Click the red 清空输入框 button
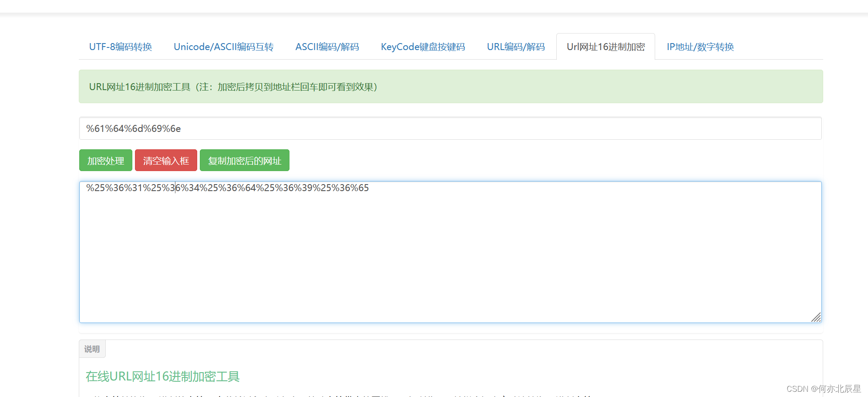This screenshot has height=397, width=868. pyautogui.click(x=166, y=161)
